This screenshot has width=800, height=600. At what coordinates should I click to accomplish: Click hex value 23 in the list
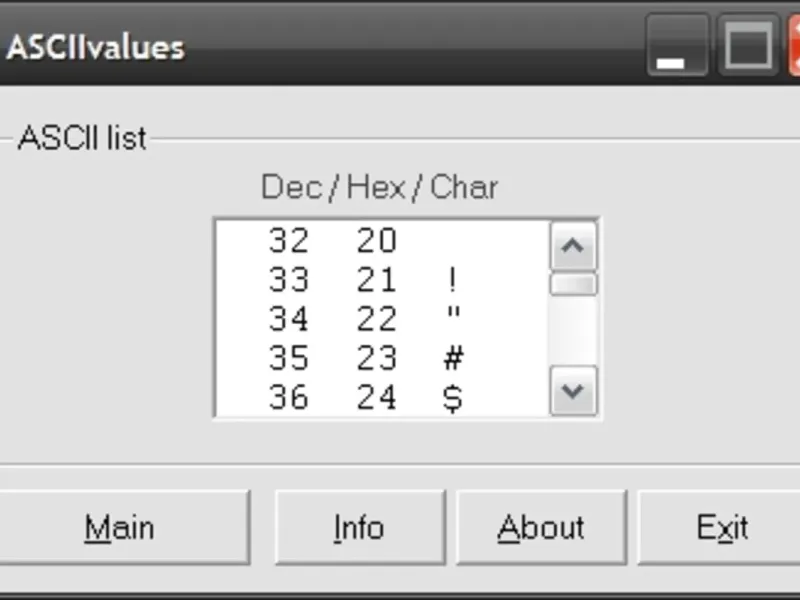[x=377, y=358]
